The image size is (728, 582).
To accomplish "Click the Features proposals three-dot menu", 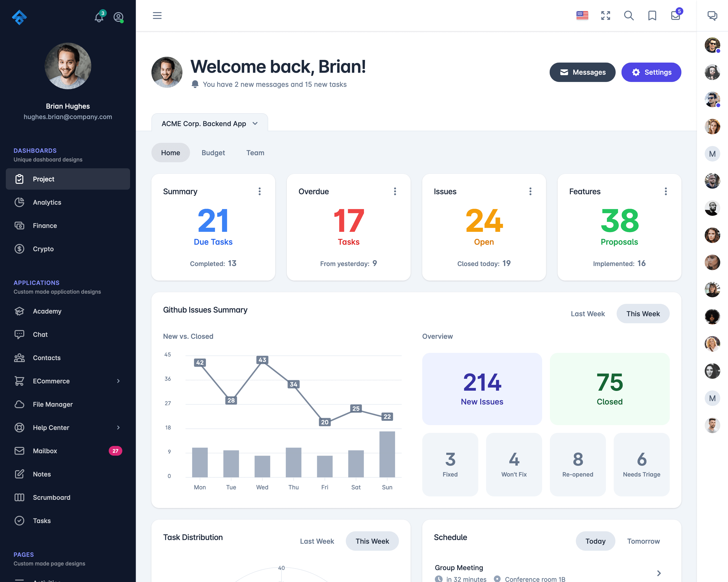I will [x=666, y=191].
